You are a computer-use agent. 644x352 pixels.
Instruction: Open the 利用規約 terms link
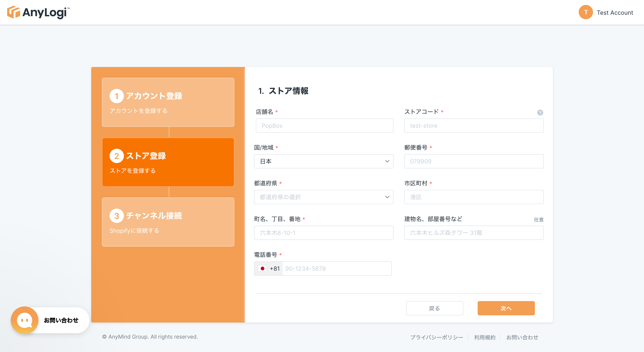pos(485,337)
